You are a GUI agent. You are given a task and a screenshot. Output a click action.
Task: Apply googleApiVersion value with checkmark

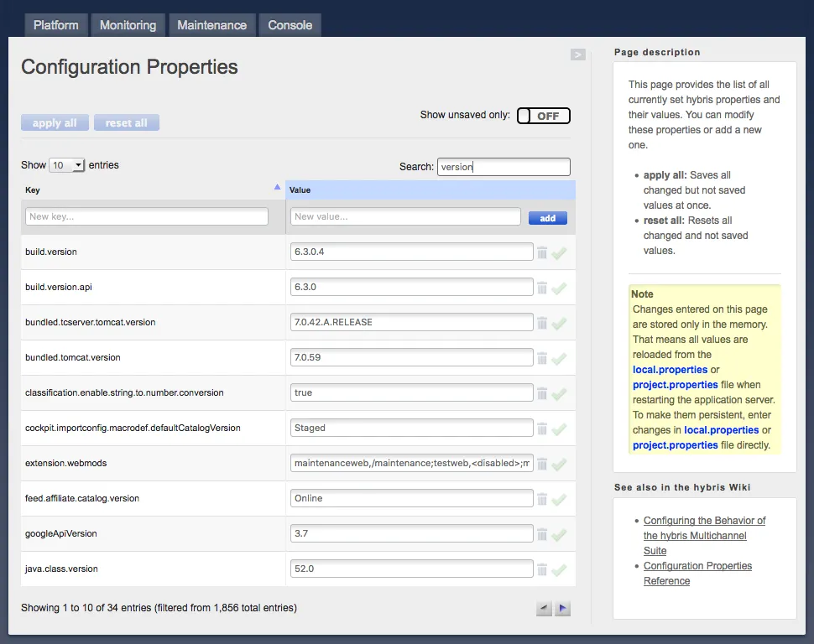(559, 536)
